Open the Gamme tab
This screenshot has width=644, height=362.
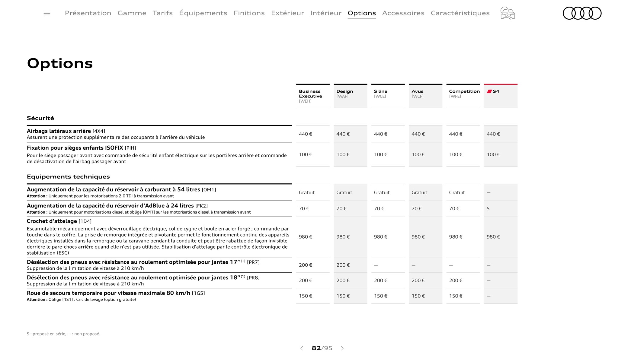click(x=132, y=13)
